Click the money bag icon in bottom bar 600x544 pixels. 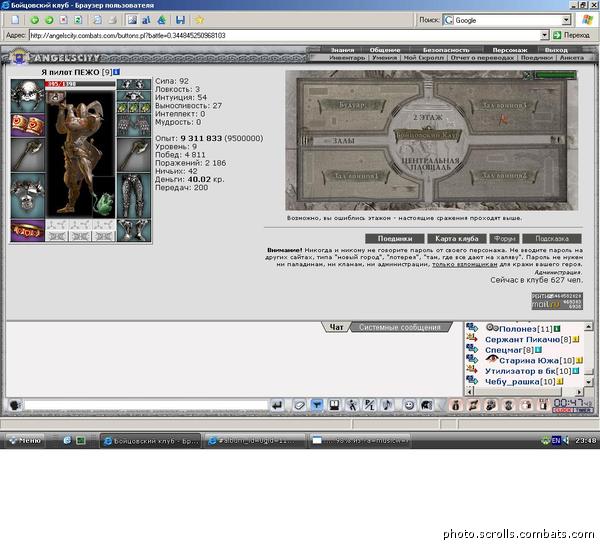click(456, 405)
